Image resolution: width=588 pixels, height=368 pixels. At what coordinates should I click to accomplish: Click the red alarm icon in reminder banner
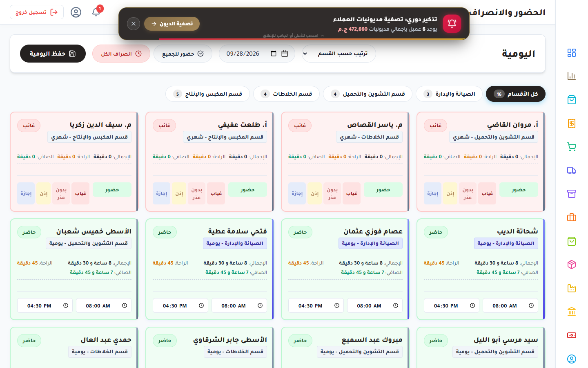tap(452, 23)
